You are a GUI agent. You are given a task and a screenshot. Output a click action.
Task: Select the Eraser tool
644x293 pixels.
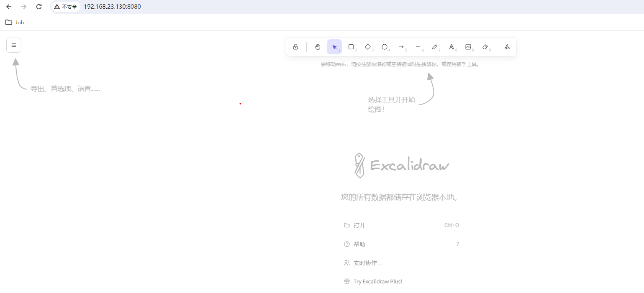(x=485, y=47)
